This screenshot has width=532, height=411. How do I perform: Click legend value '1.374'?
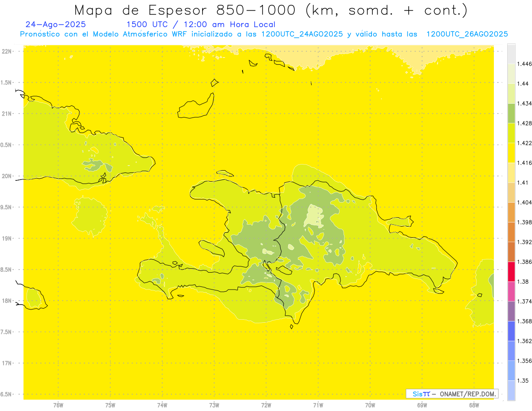pos(524,301)
